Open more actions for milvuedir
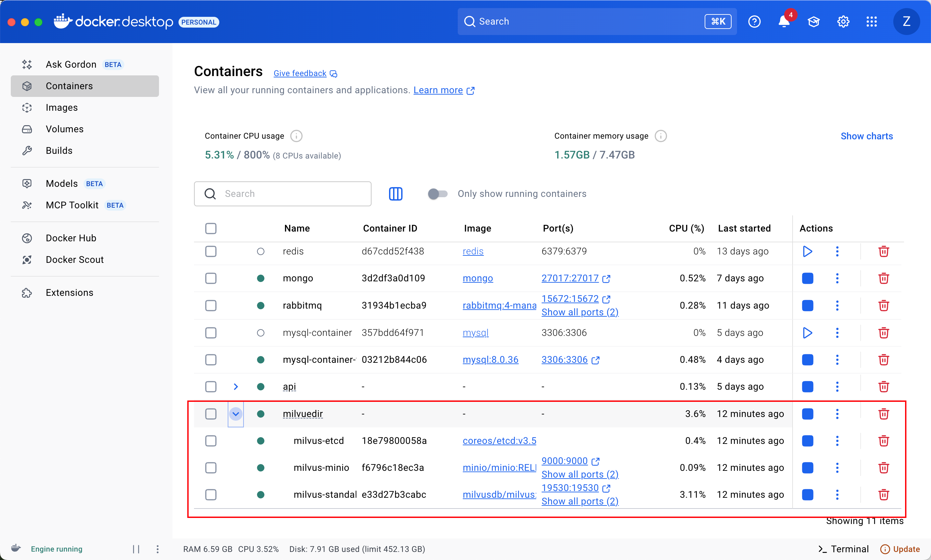 837,414
